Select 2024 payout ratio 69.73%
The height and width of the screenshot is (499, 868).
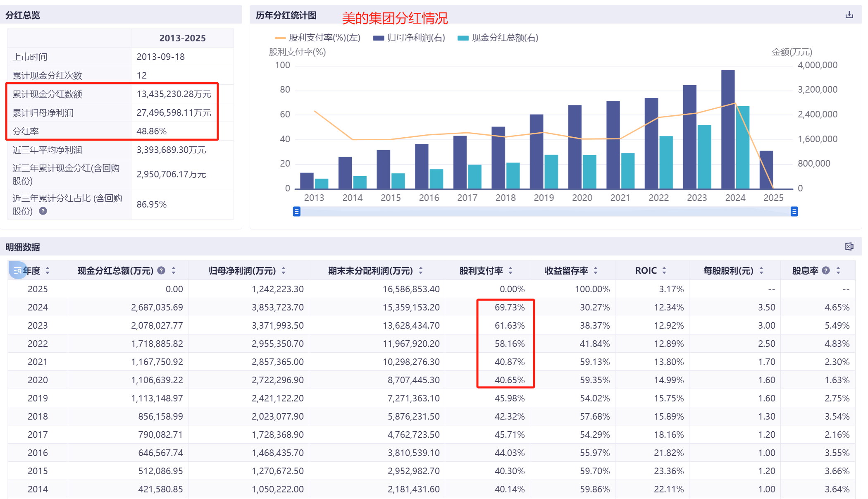(x=510, y=307)
